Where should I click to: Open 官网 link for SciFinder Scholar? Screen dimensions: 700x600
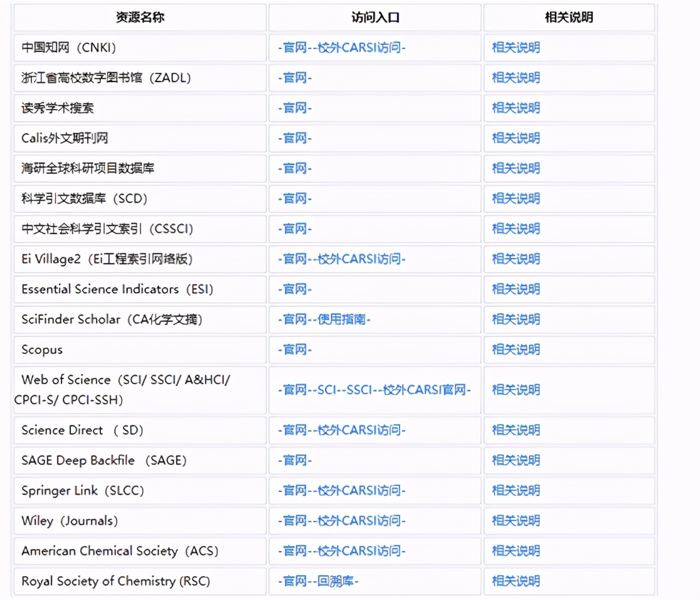(x=295, y=319)
